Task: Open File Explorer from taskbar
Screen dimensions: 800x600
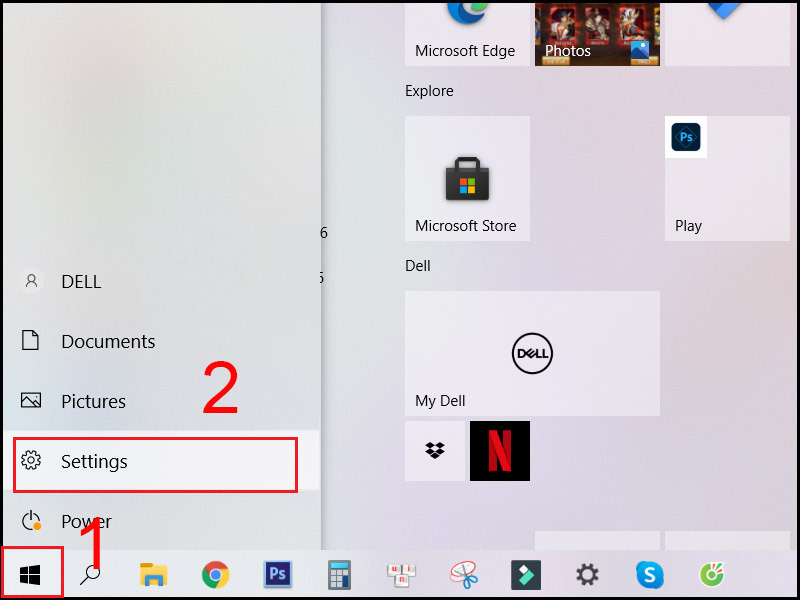Action: 153,574
